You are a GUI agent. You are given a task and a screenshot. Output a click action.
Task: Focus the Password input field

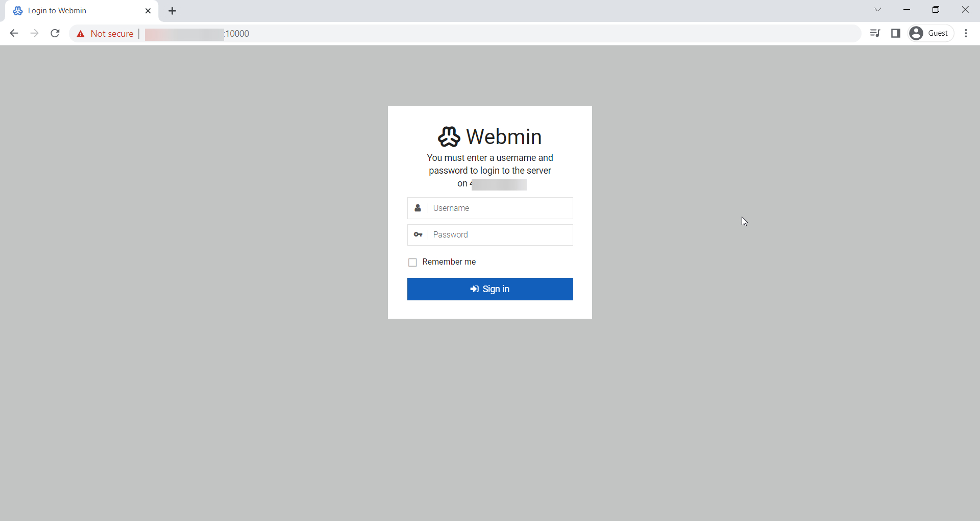pyautogui.click(x=490, y=235)
